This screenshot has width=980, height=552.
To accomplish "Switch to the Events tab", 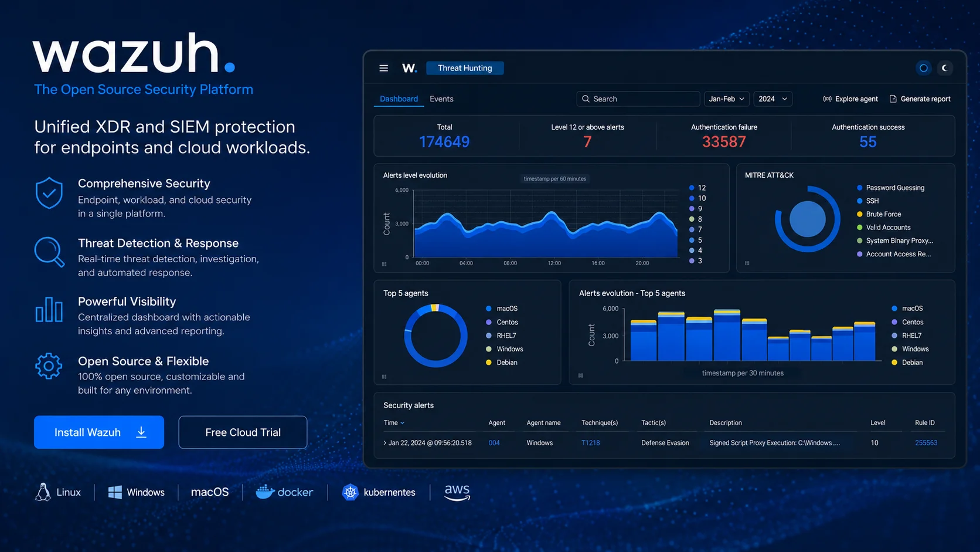I will (441, 99).
